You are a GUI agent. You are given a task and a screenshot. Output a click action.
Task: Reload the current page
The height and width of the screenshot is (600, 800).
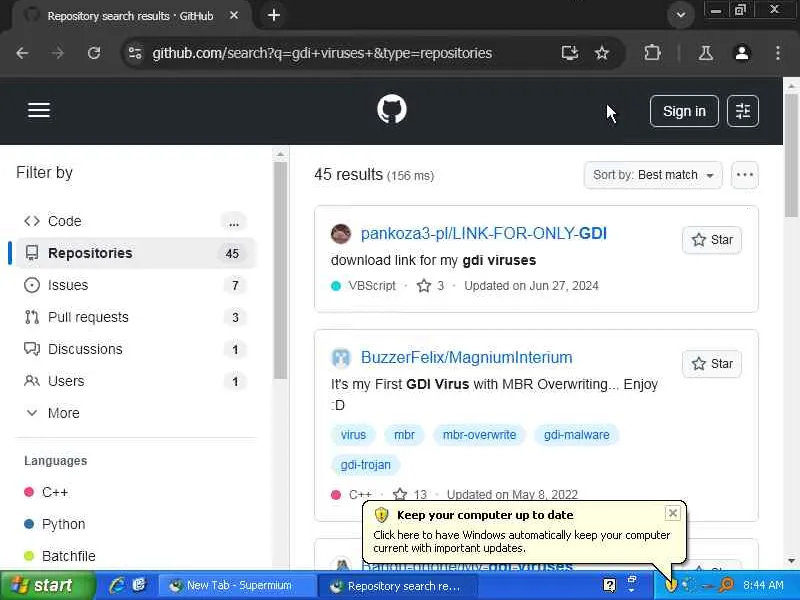pyautogui.click(x=94, y=53)
